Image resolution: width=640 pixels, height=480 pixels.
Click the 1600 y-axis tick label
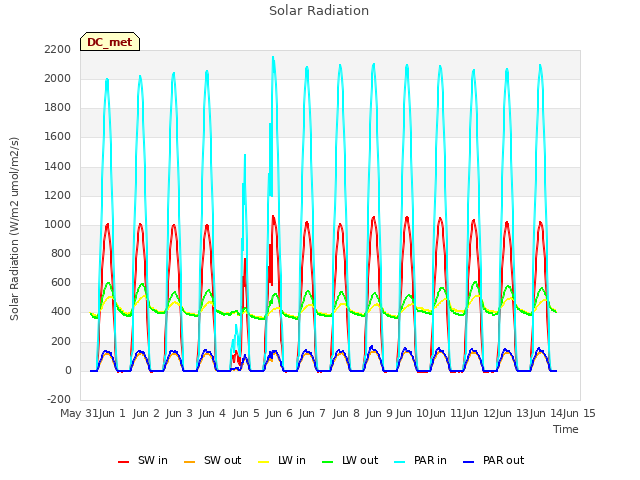point(58,136)
